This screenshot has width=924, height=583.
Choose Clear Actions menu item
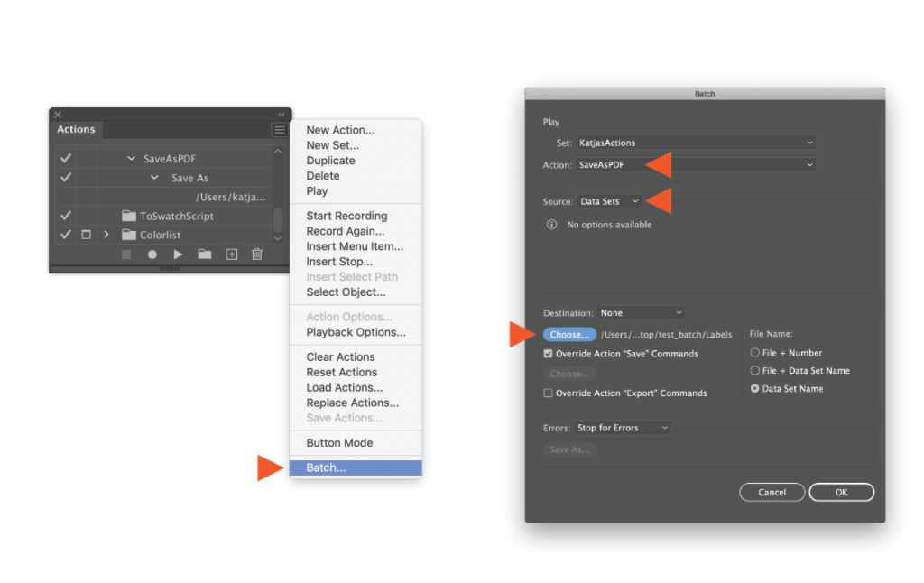coord(340,357)
